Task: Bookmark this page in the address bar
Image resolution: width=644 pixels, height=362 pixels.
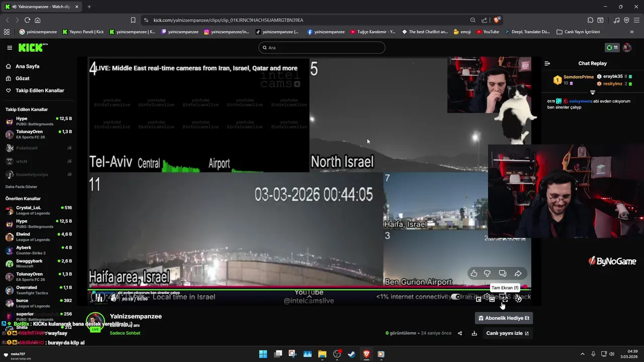Action: [x=133, y=20]
